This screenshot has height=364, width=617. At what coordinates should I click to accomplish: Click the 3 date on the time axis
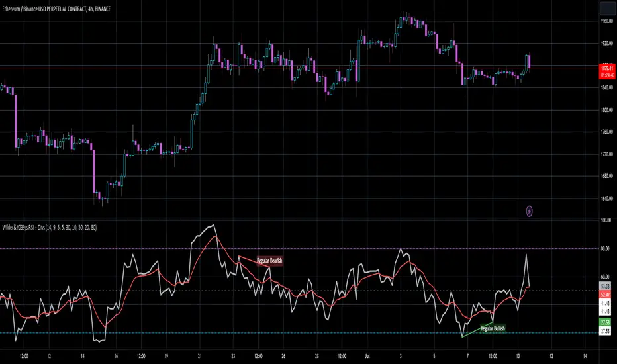click(401, 356)
